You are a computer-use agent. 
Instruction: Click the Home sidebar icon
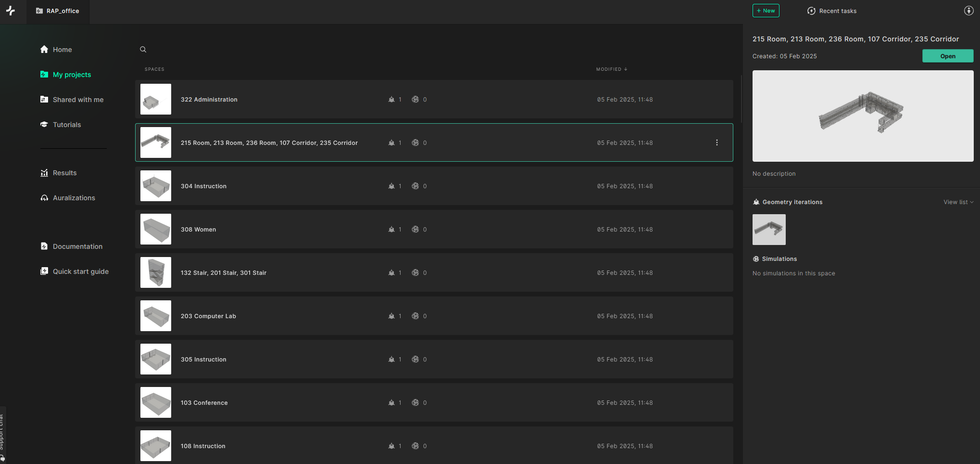[x=44, y=49]
